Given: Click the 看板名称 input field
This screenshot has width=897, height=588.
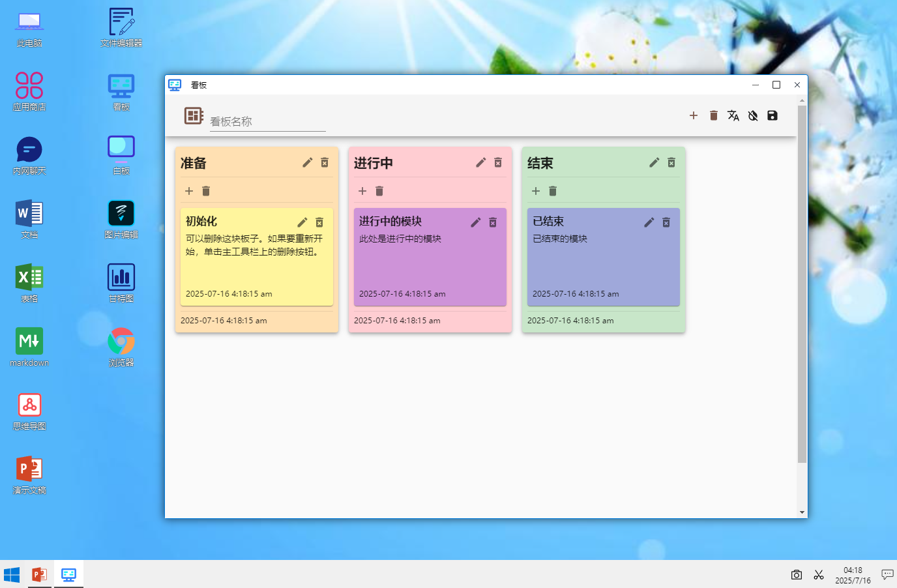Looking at the screenshot, I should [x=267, y=121].
